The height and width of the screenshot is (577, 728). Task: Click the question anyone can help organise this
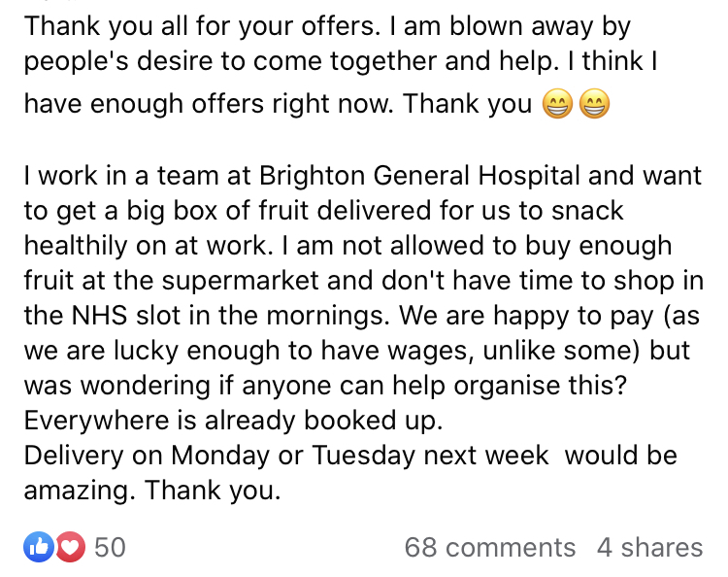click(x=434, y=386)
